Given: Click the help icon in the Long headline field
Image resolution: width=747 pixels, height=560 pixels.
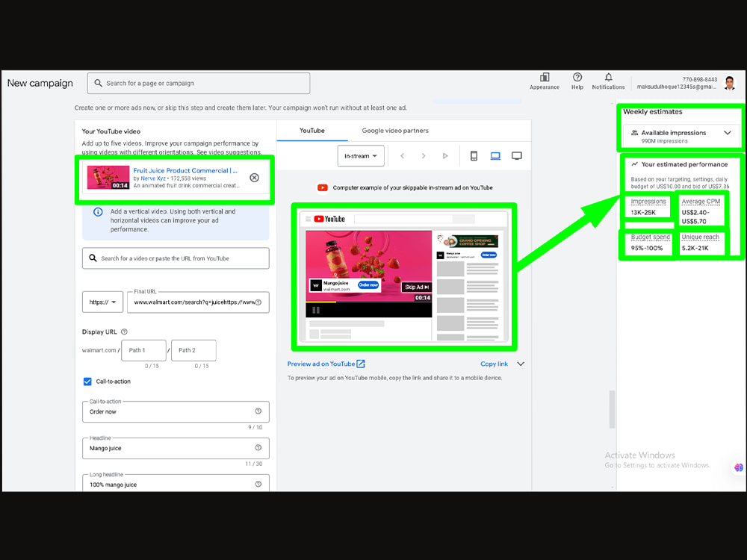Looking at the screenshot, I should coord(258,485).
